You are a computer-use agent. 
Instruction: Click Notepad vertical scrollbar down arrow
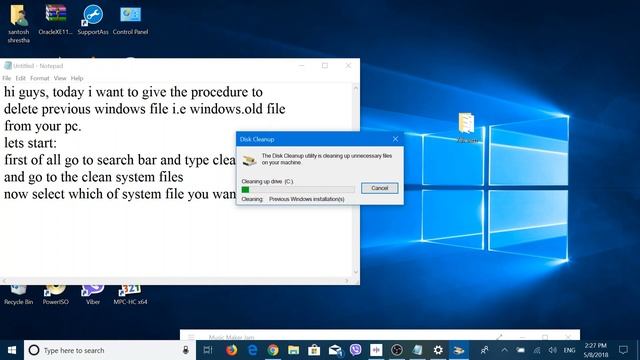(356, 271)
